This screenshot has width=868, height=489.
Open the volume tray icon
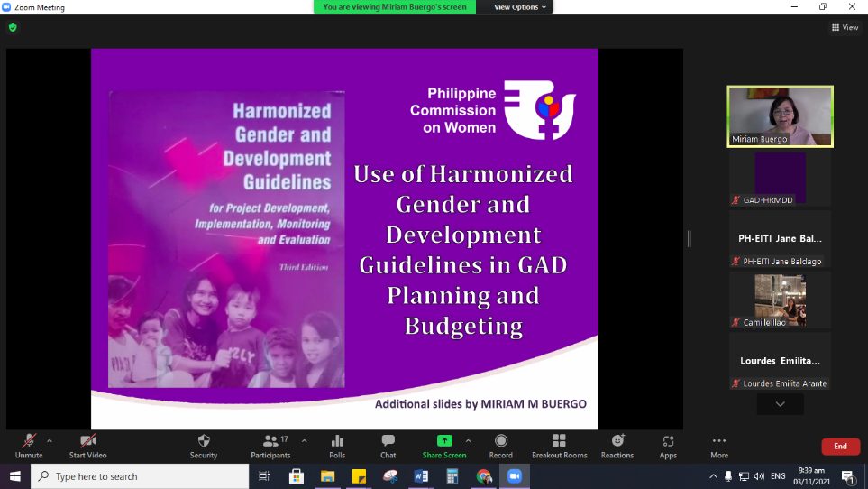[x=760, y=476]
